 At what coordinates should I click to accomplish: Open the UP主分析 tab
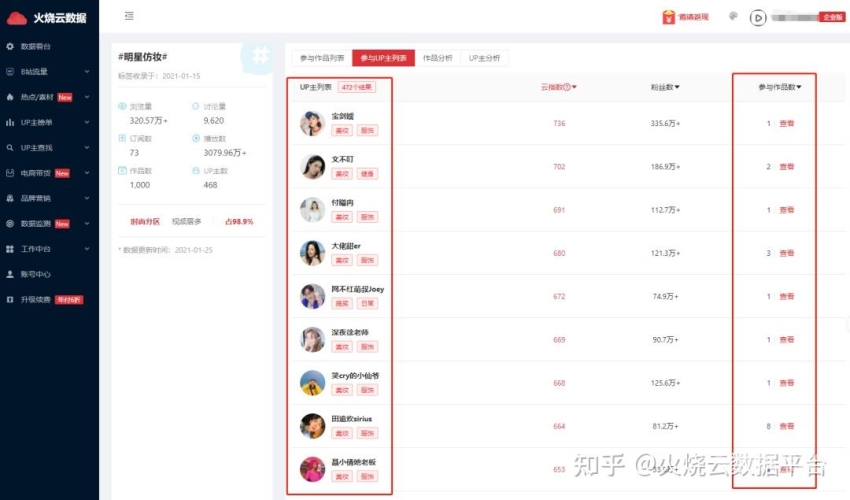(x=484, y=58)
